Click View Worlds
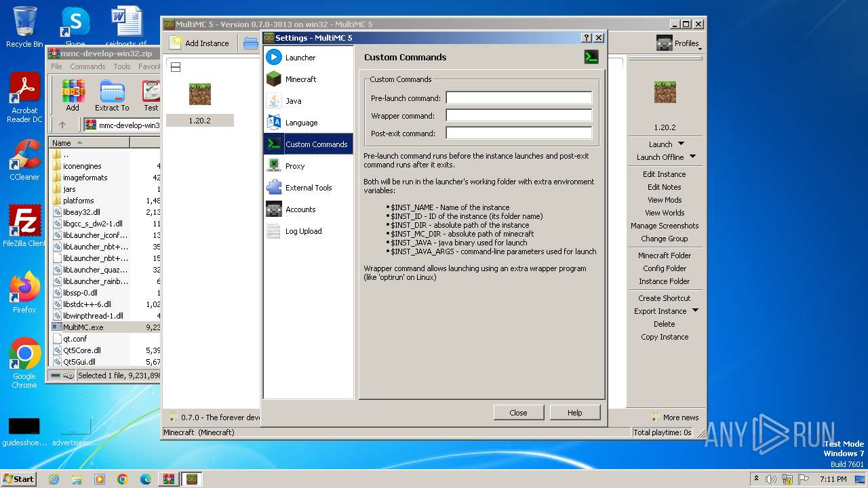Image resolution: width=868 pixels, height=488 pixels. [x=665, y=213]
